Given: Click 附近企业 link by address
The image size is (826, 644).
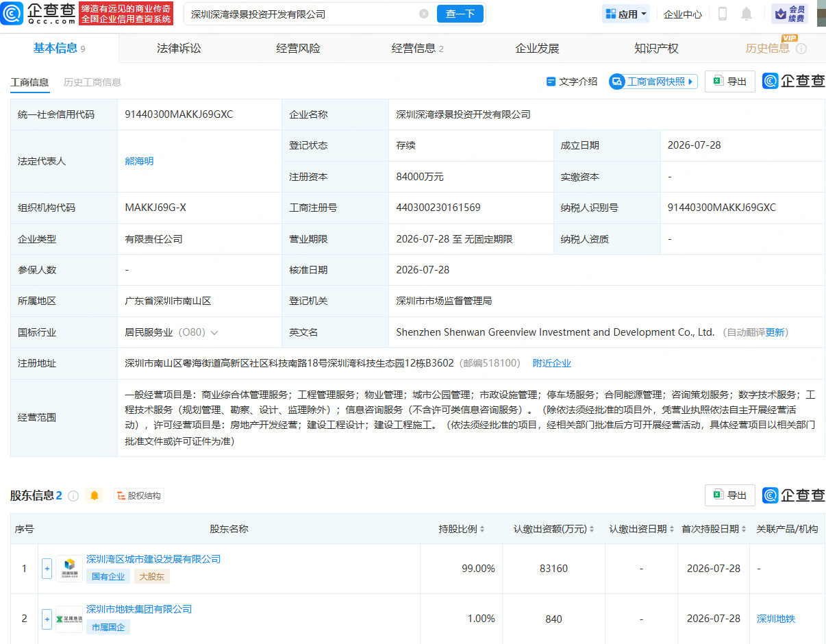Looking at the screenshot, I should click(552, 363).
